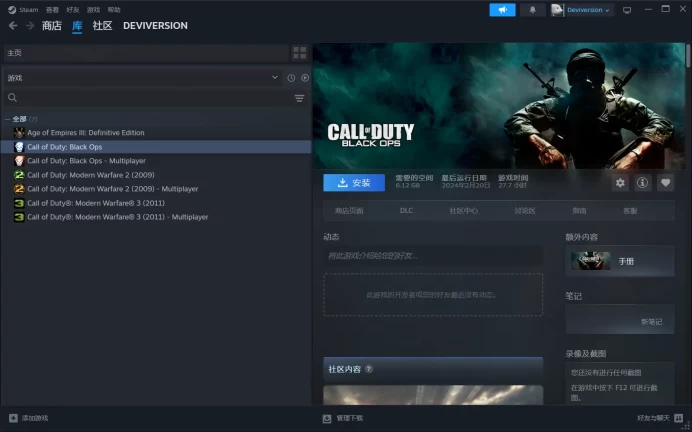
Task: Click the 主页 home bar
Action: pos(146,53)
